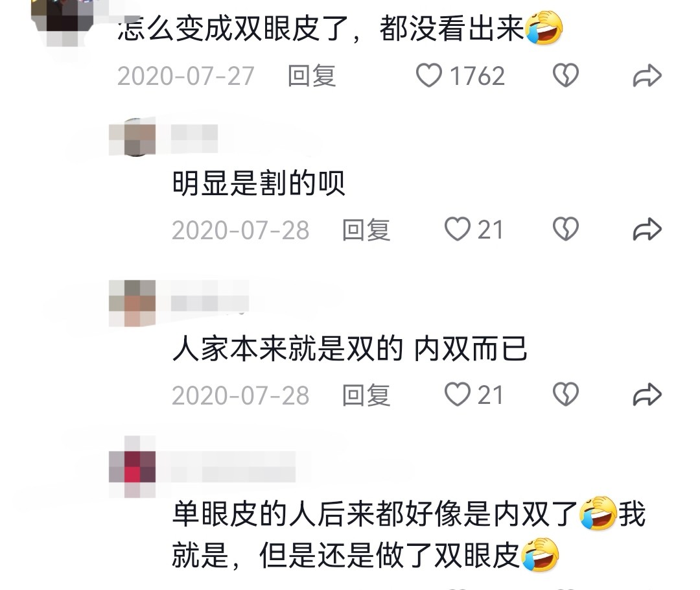This screenshot has height=590, width=700.
Task: Like the comment 人家本来就是双的 内双而已
Action: [x=457, y=394]
